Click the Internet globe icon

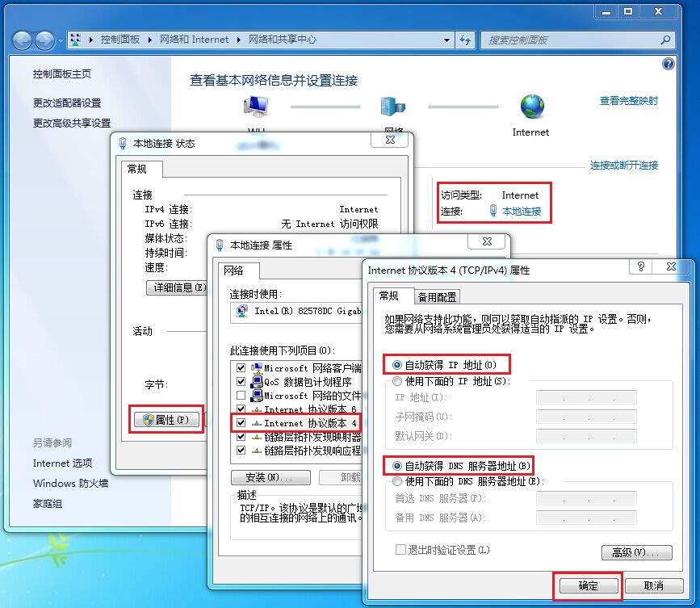coord(531,106)
